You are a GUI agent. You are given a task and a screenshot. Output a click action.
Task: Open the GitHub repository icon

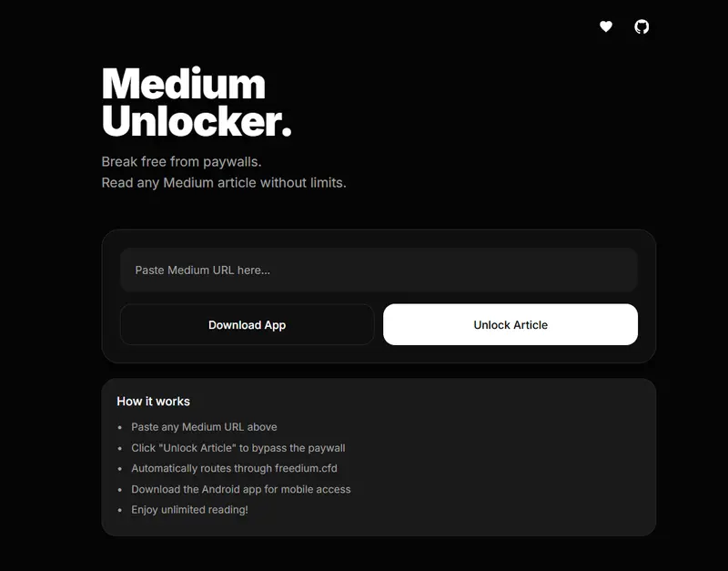coord(643,27)
